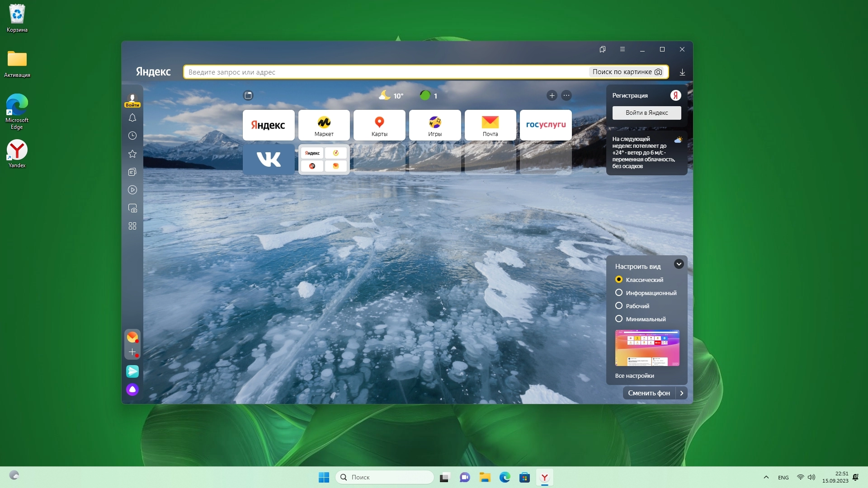Select the Информационный view option
This screenshot has width=868, height=488.
tap(619, 293)
